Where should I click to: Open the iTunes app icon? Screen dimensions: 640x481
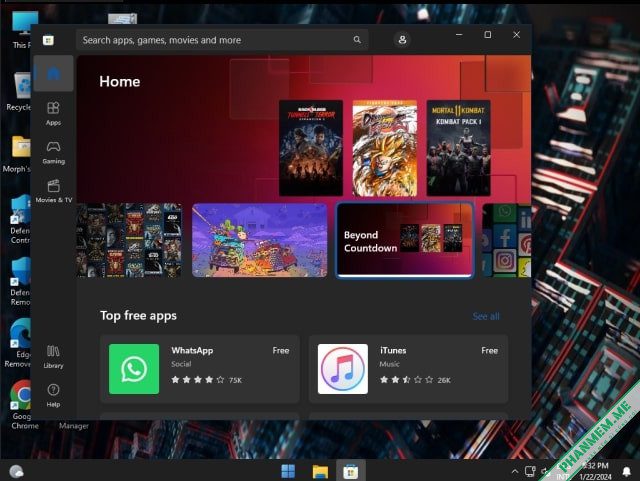tap(343, 369)
